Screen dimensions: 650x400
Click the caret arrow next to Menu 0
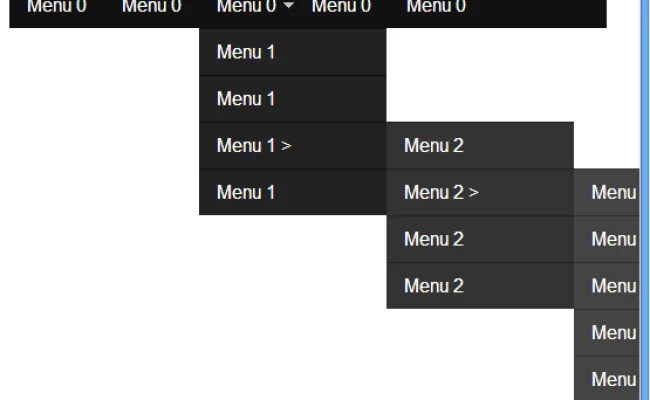pyautogui.click(x=289, y=5)
